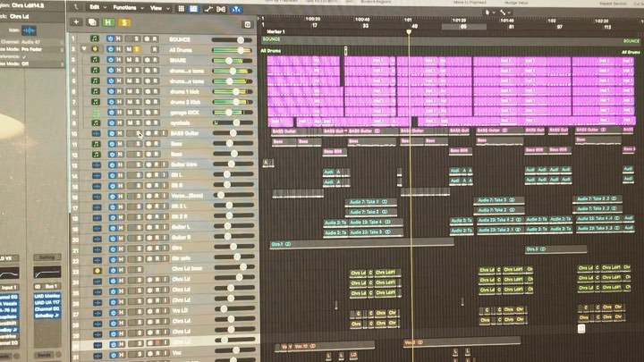
Task: Change the Pre Fader mode dropdown
Action: tap(42, 49)
